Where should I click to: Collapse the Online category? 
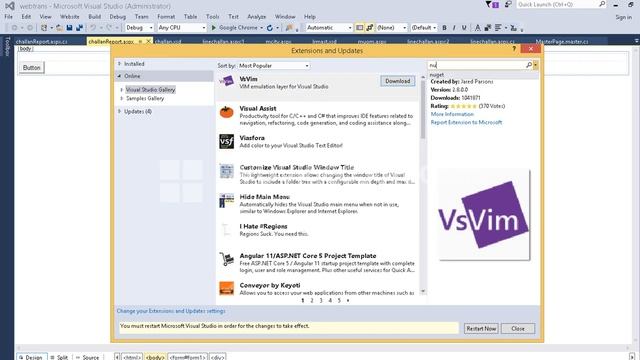(x=120, y=76)
